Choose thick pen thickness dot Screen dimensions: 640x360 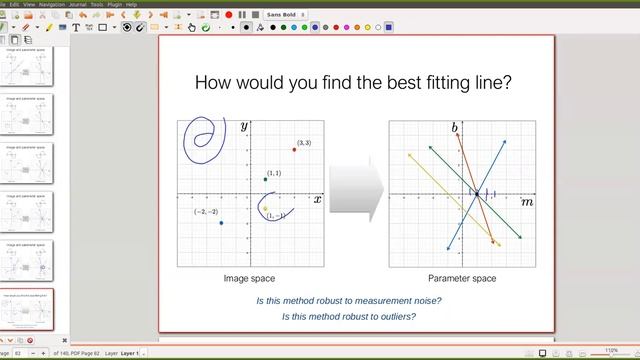(246, 28)
